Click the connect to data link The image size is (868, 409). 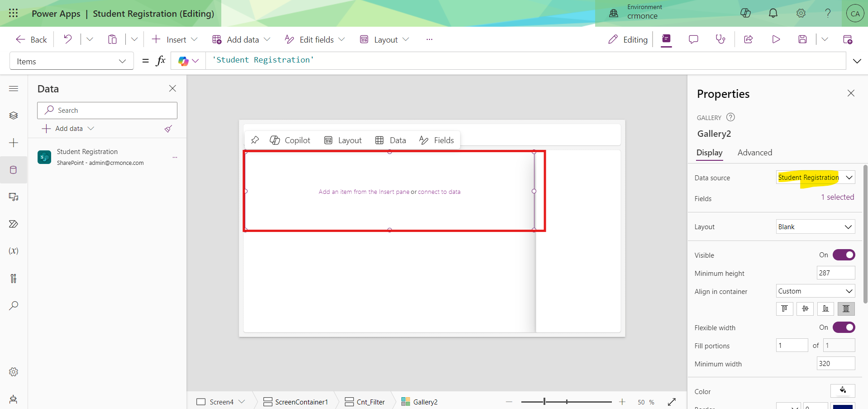(439, 192)
